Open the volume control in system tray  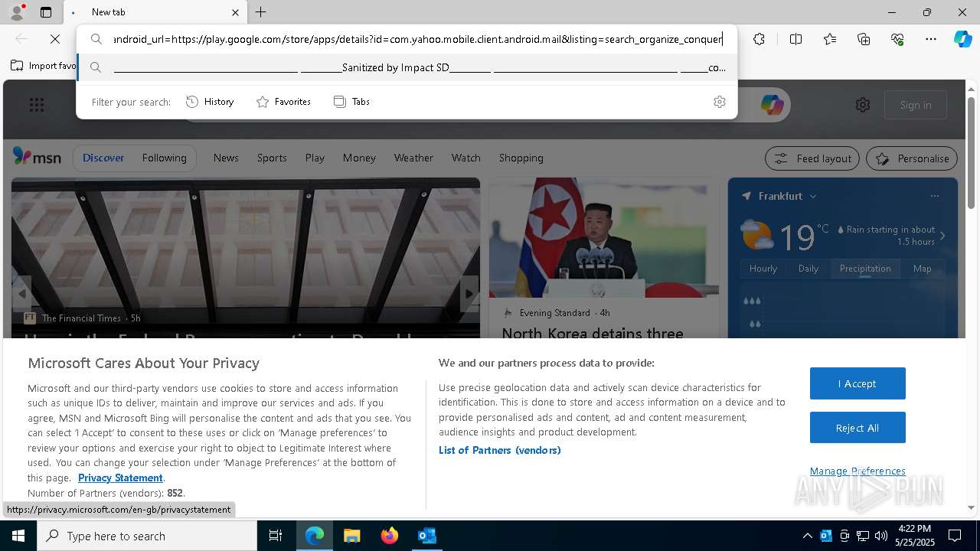(880, 536)
